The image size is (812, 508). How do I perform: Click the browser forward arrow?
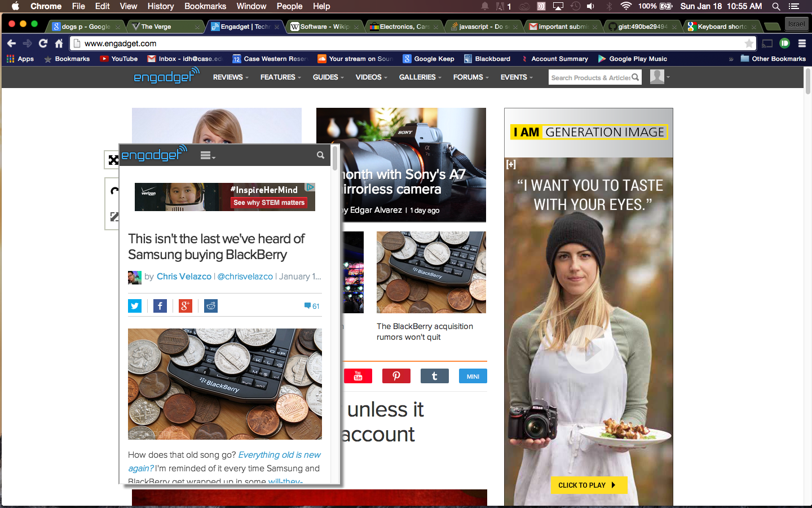pos(27,43)
